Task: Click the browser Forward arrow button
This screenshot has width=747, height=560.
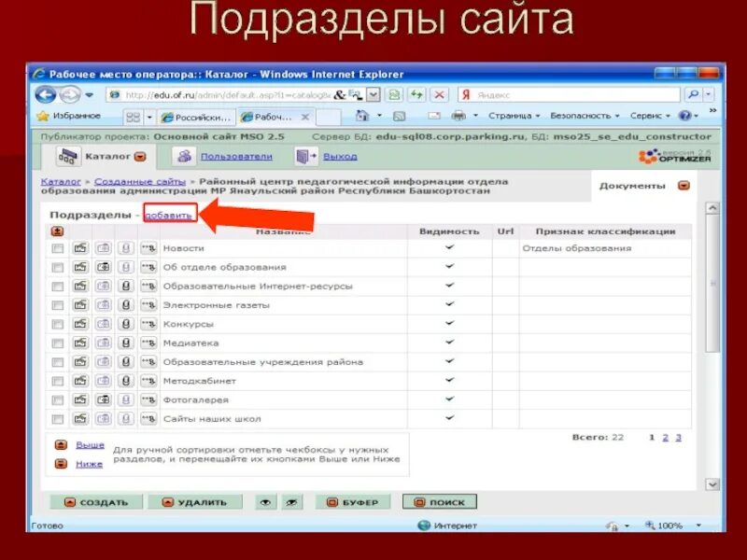Action: [70, 94]
